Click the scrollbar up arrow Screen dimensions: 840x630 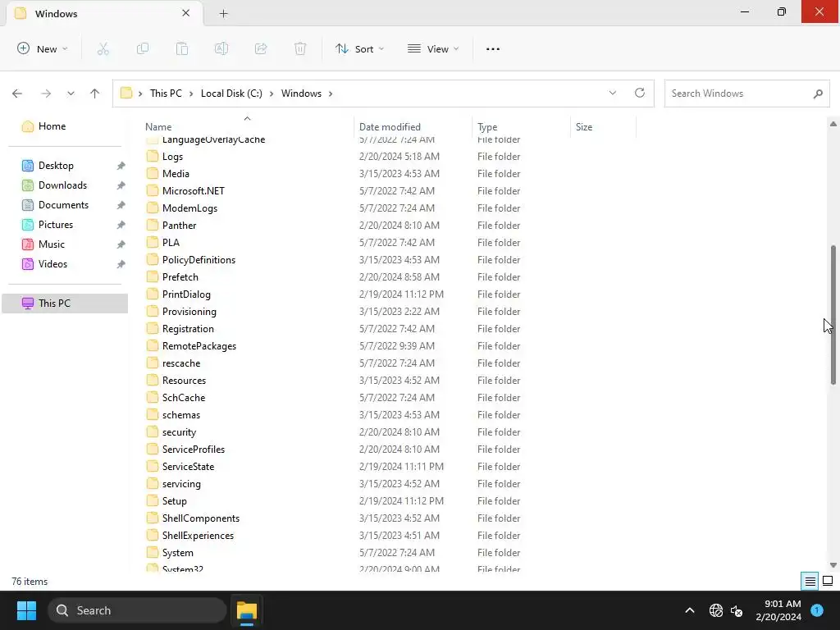click(833, 124)
